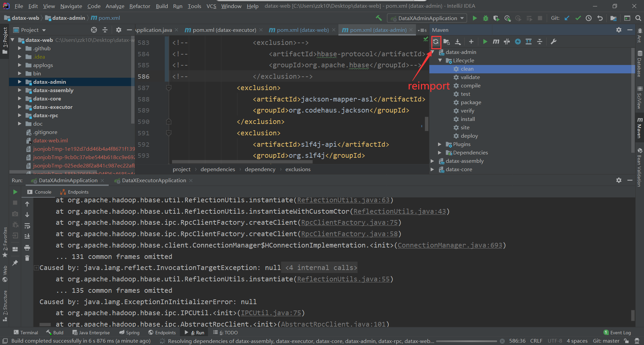Select the package lifecycle goal in Maven
This screenshot has height=345, width=644.
(471, 102)
